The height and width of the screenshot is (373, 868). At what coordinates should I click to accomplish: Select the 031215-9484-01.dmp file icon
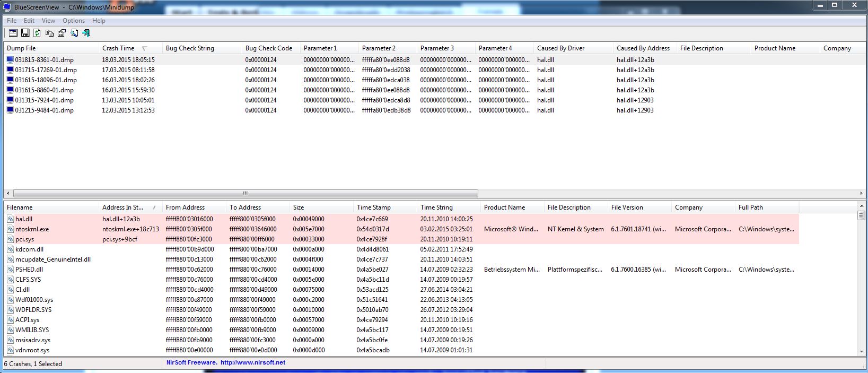(10, 110)
